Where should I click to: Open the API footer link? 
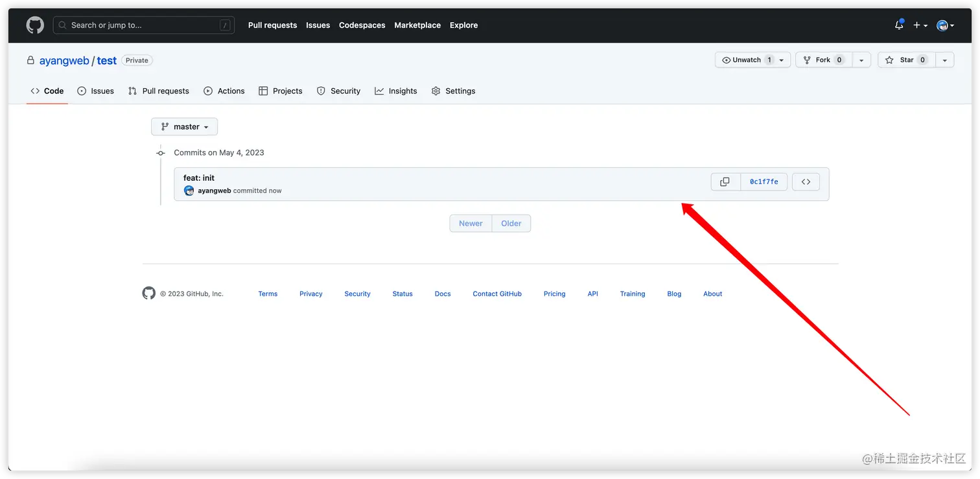[x=593, y=294]
